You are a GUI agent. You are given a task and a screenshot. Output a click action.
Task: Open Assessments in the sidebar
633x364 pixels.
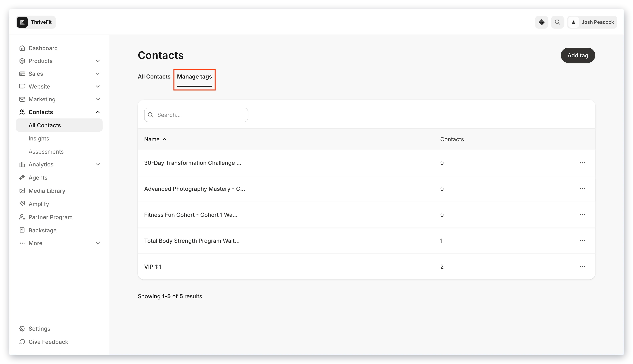46,151
